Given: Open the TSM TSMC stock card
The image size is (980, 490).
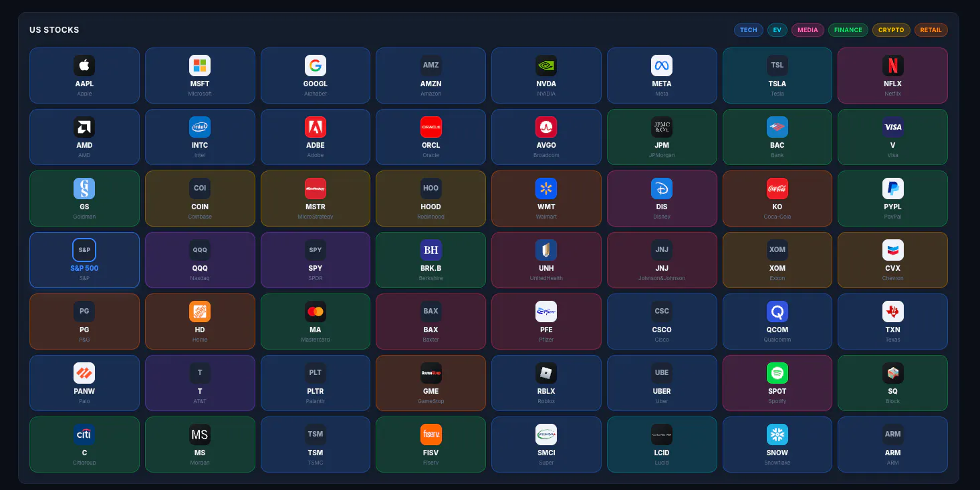Looking at the screenshot, I should point(316,445).
